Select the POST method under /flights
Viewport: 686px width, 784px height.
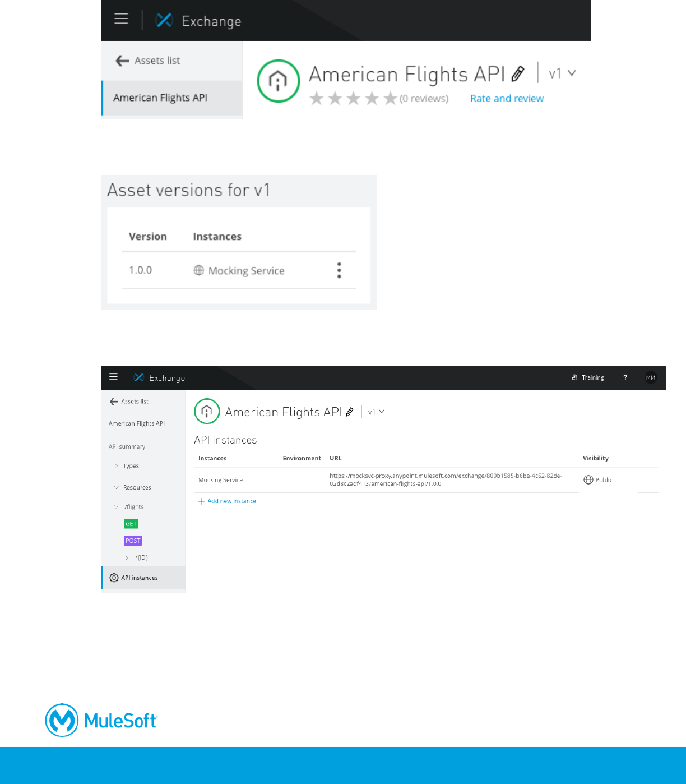133,541
